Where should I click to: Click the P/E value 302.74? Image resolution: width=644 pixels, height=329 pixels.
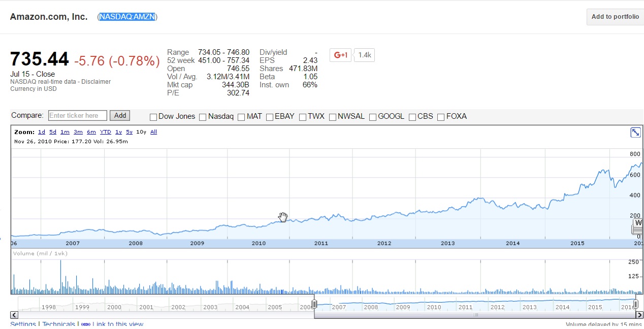coord(239,93)
